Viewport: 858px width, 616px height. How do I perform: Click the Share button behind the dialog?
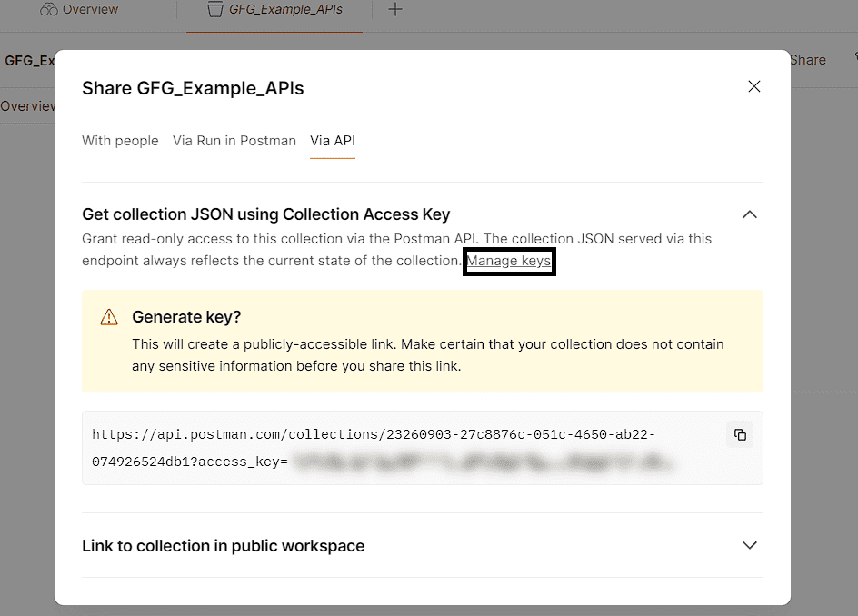(x=808, y=60)
